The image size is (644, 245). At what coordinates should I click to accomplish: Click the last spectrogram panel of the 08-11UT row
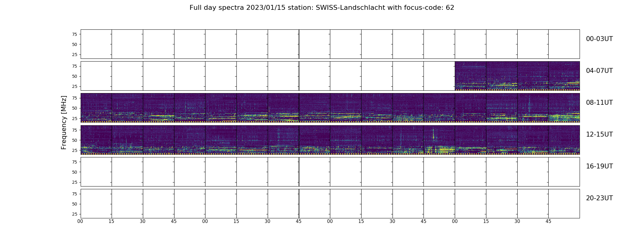point(564,108)
